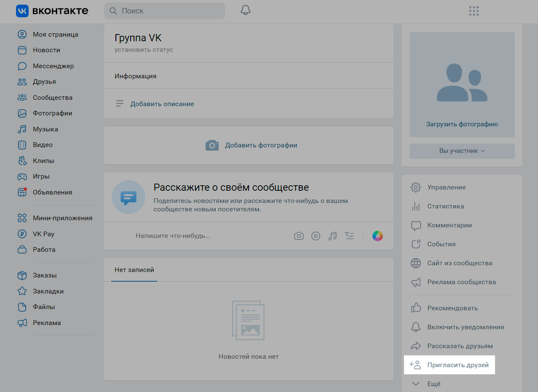Click the VK Pay ruble icon

point(22,234)
